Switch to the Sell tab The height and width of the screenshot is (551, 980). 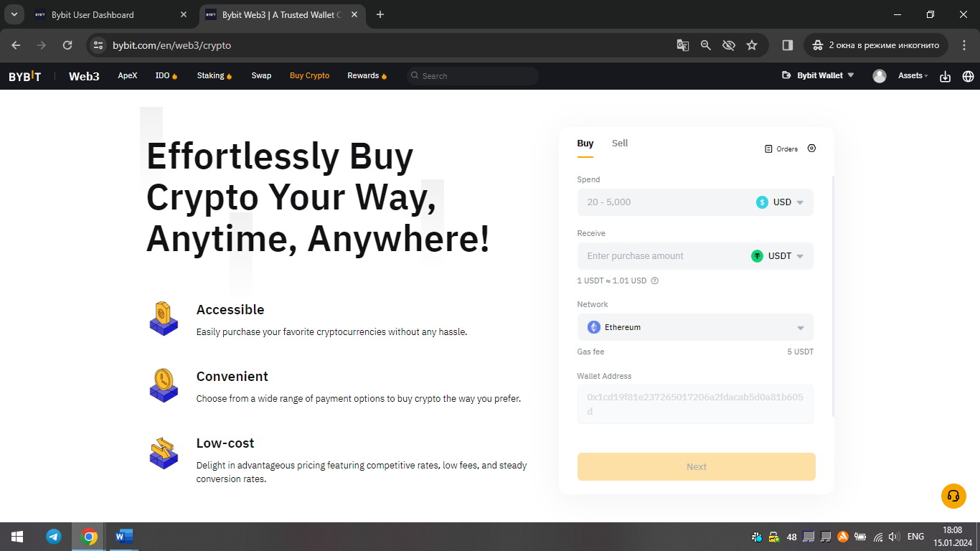tap(620, 143)
